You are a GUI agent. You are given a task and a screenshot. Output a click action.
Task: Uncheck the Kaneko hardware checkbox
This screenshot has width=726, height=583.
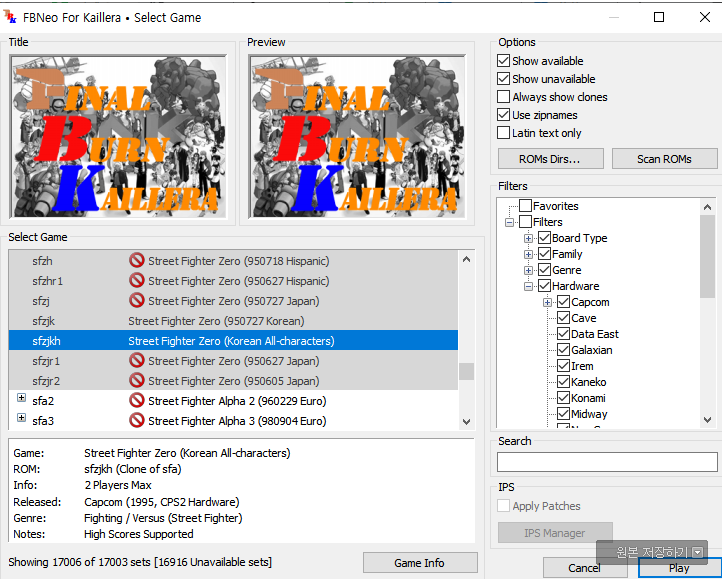pos(563,382)
